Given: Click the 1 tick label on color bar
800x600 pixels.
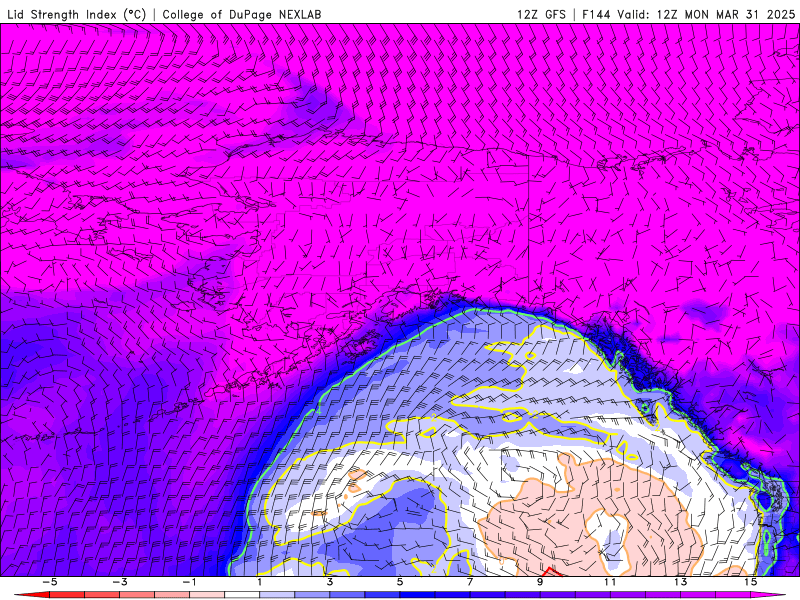Looking at the screenshot, I should 260,582.
